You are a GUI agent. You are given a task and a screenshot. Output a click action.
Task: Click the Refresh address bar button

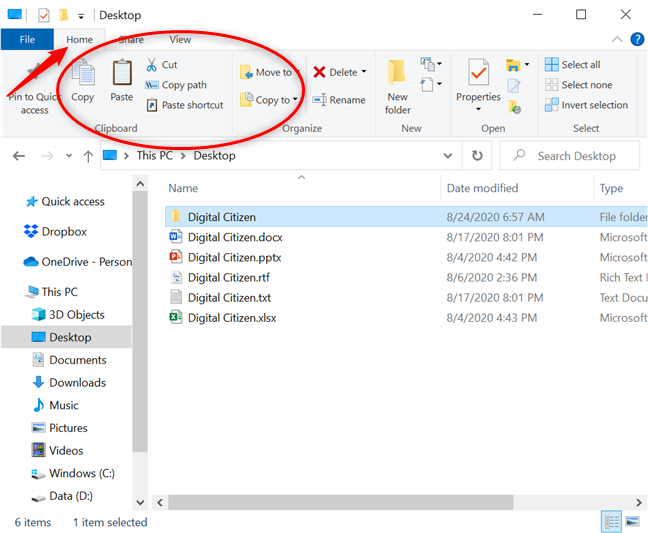point(477,156)
